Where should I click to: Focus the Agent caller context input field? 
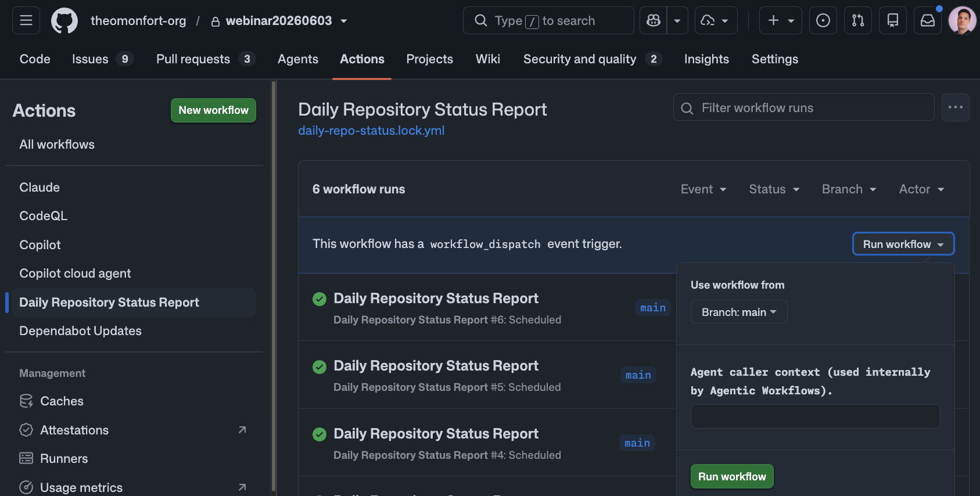(x=815, y=416)
